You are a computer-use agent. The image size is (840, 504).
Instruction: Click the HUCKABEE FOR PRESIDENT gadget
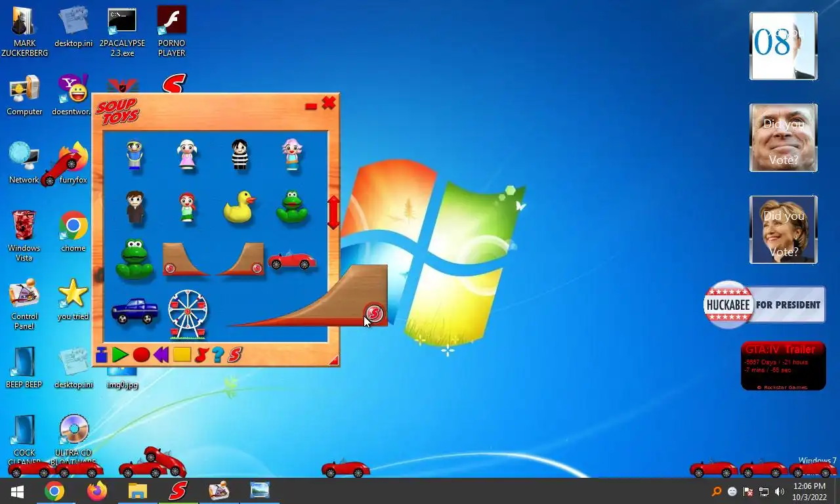pos(764,304)
